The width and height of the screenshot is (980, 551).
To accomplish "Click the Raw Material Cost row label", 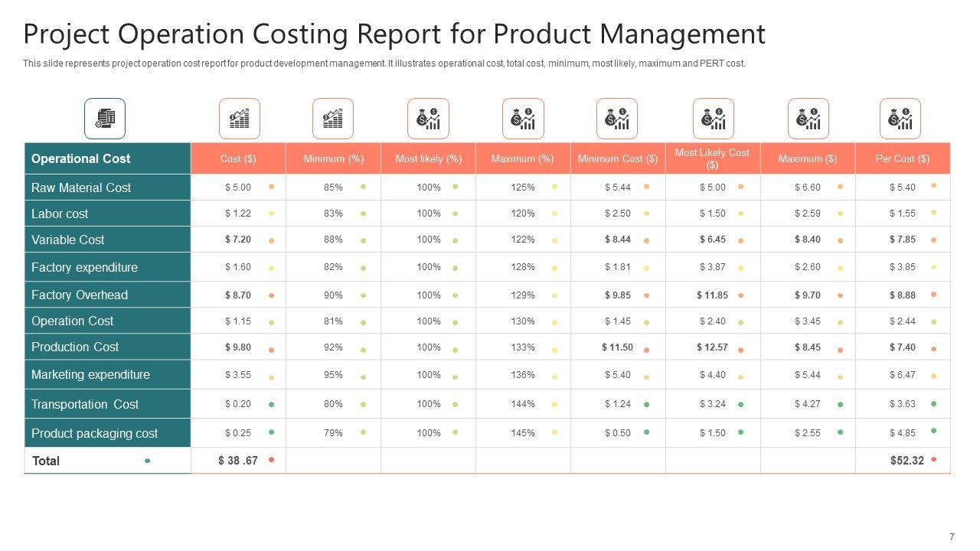I will (81, 187).
